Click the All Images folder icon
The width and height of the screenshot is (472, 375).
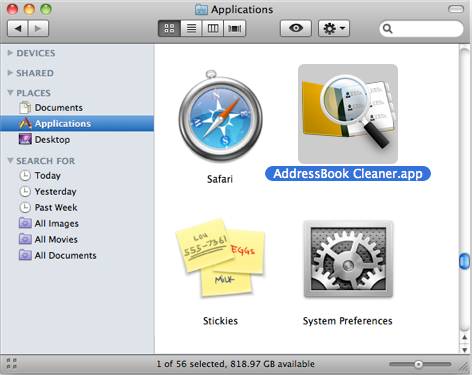(x=25, y=223)
